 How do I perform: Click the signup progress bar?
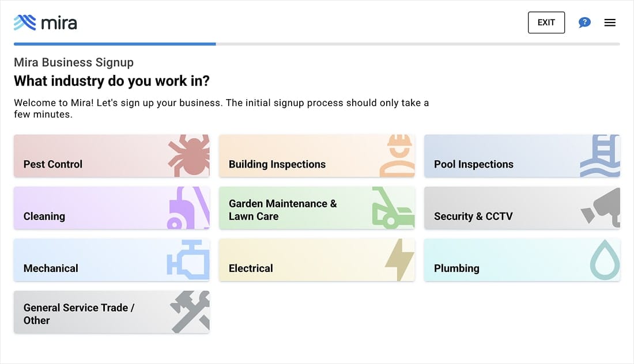click(316, 44)
